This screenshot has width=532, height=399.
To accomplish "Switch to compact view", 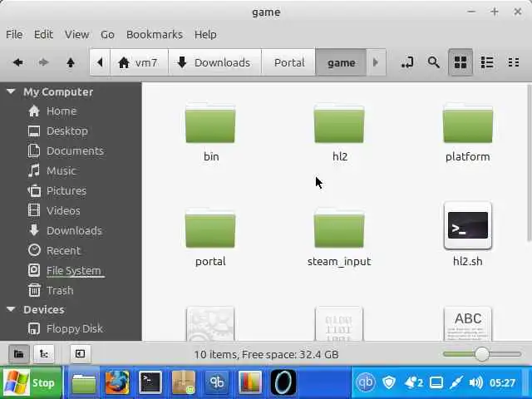I will (513, 62).
